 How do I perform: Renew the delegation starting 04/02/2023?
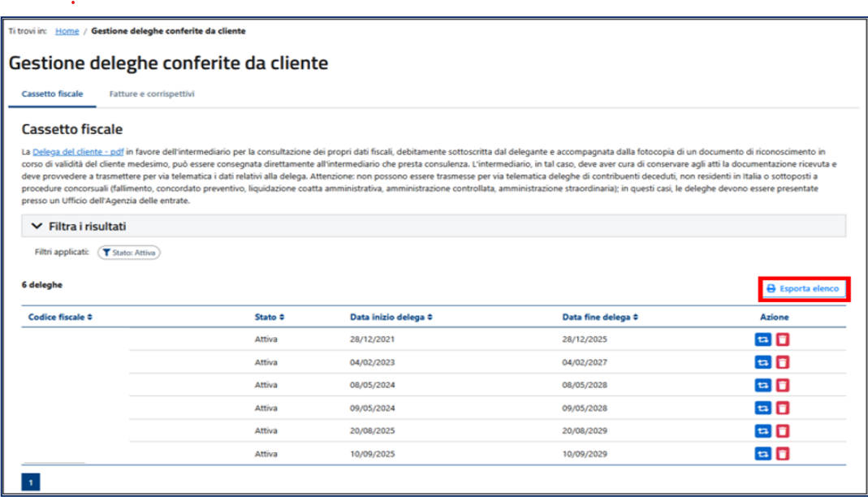(763, 362)
